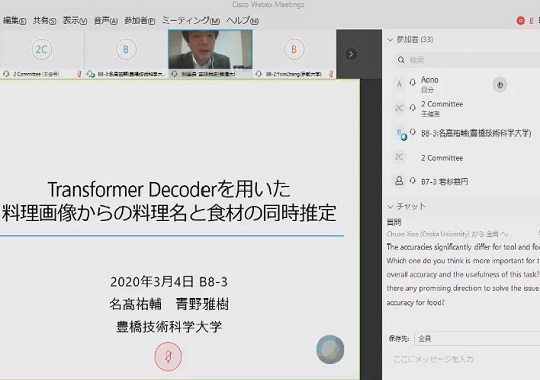
Task: Click the 2C avatar thumbnail in video strip
Action: pyautogui.click(x=42, y=49)
